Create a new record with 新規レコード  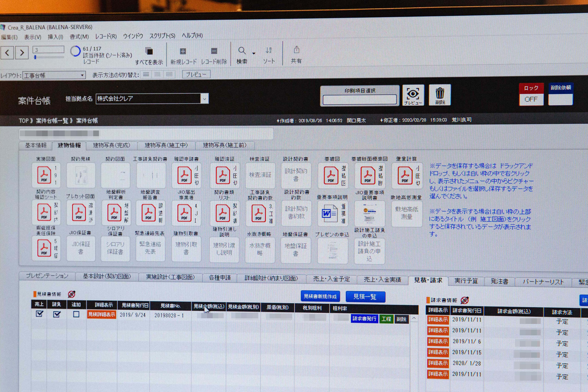(x=183, y=51)
